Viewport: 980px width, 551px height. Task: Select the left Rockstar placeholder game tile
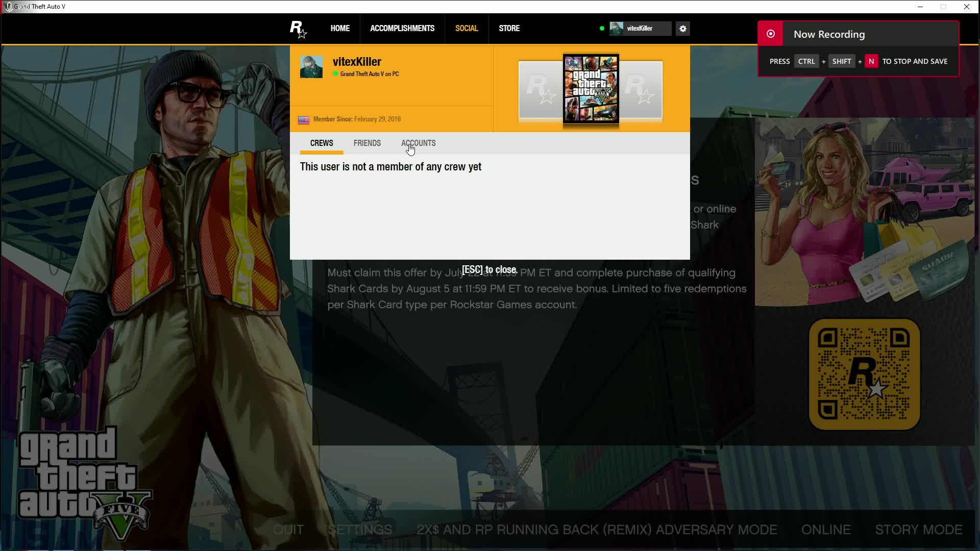tap(541, 90)
